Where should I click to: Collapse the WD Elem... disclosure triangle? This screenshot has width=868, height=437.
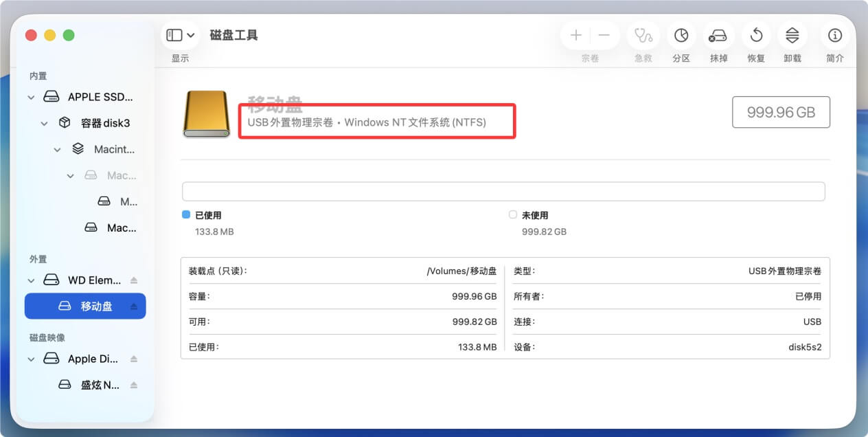point(31,280)
